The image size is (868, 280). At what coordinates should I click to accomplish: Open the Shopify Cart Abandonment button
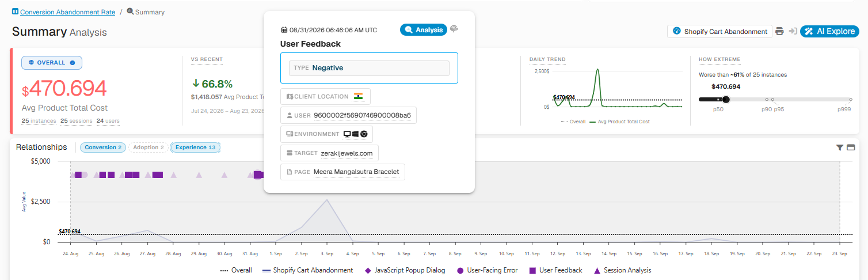(x=719, y=32)
